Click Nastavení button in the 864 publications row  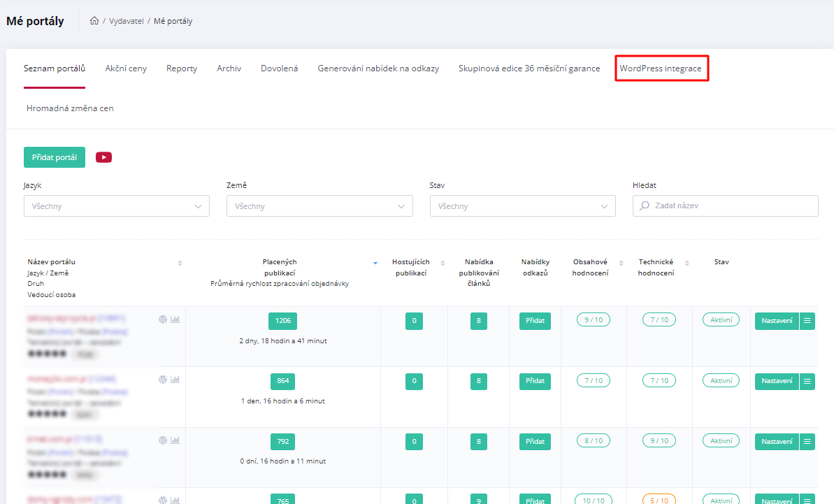pos(777,381)
